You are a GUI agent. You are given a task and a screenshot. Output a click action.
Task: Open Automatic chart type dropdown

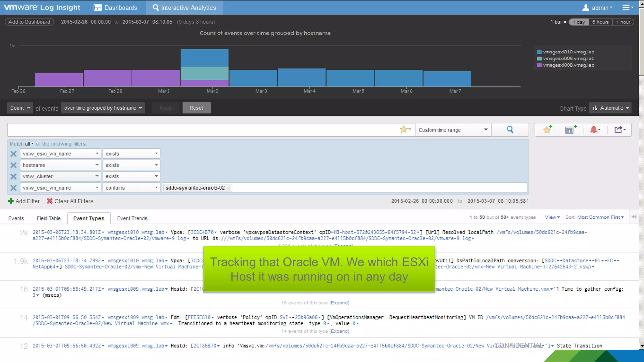[610, 108]
